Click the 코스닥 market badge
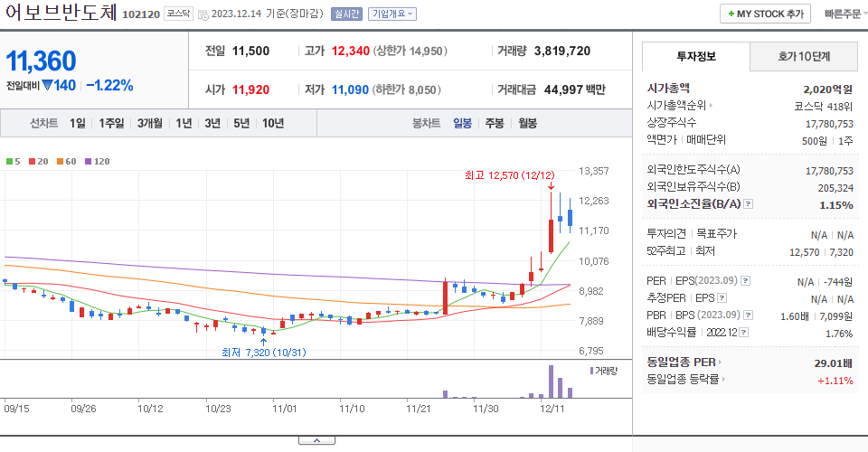The height and width of the screenshot is (452, 868). pos(178,14)
